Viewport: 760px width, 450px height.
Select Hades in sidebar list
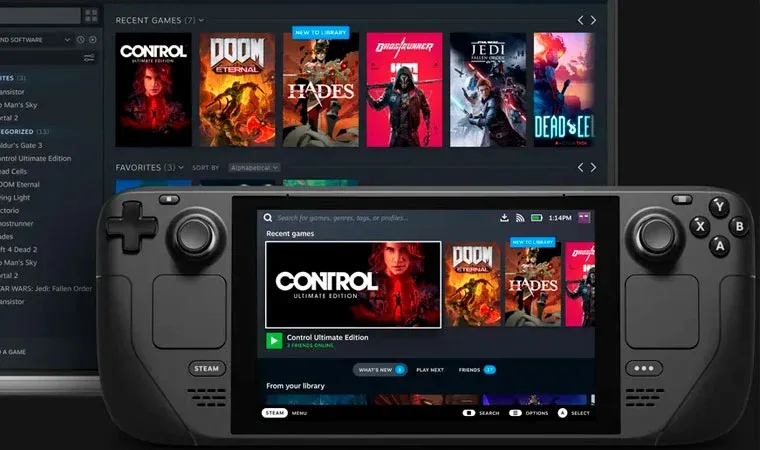[7, 237]
